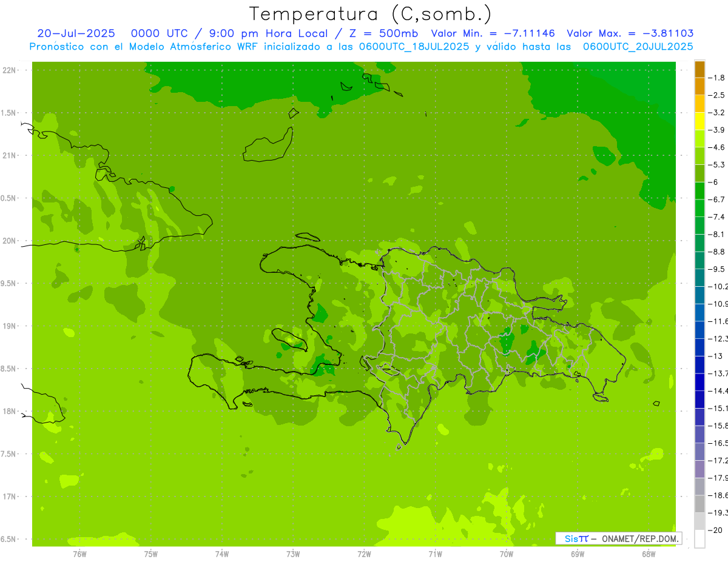
Task: Click the '73W' longitude label
Action: click(293, 554)
